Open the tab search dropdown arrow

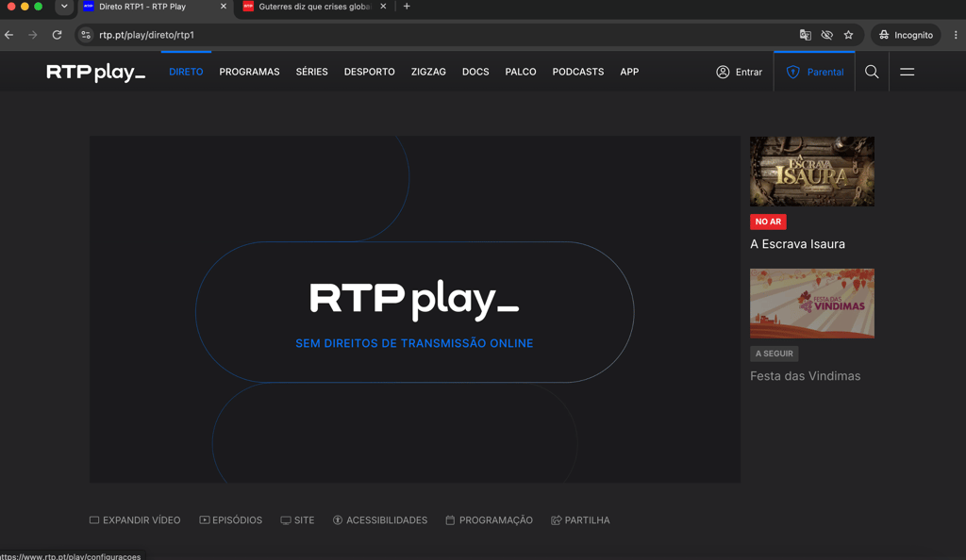coord(64,7)
